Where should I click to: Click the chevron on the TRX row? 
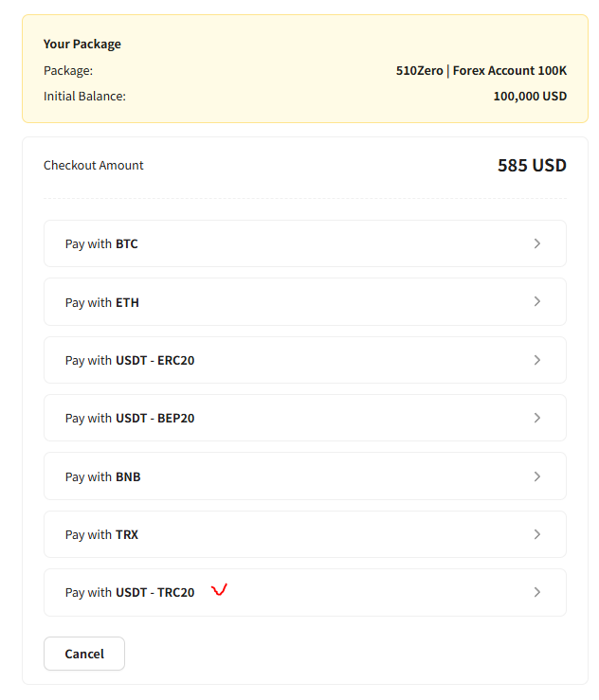537,534
